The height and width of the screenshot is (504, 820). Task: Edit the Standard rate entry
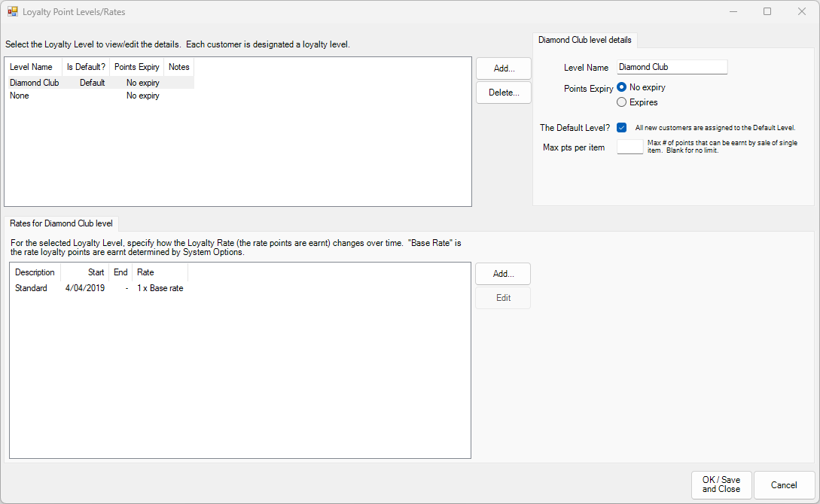[x=502, y=297]
